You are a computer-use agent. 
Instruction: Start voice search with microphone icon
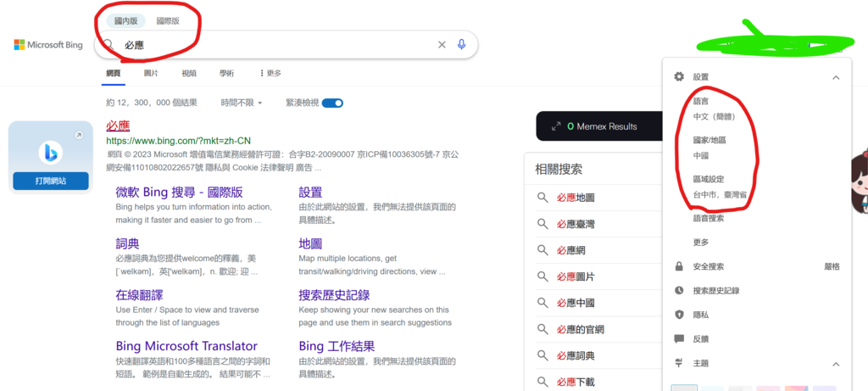462,45
